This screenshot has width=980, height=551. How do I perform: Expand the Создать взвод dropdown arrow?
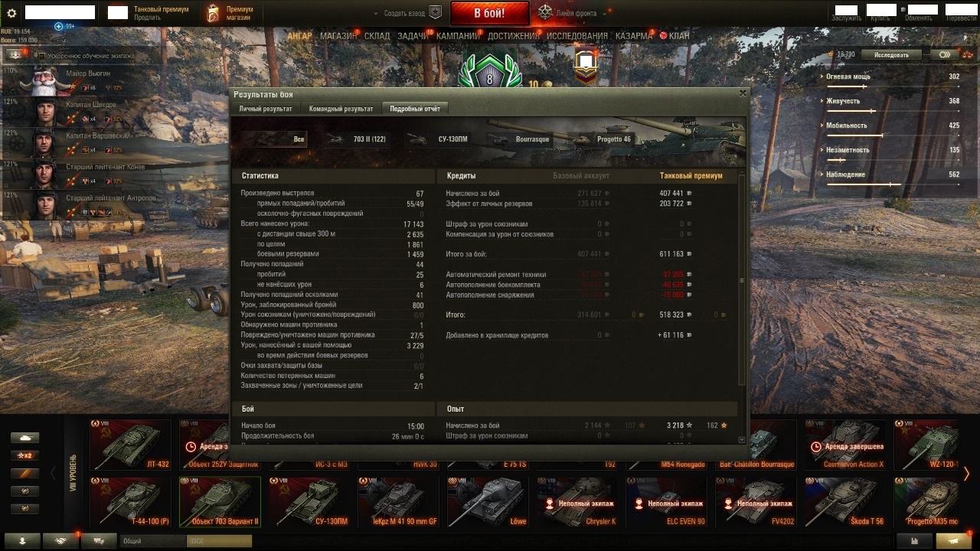pos(376,13)
